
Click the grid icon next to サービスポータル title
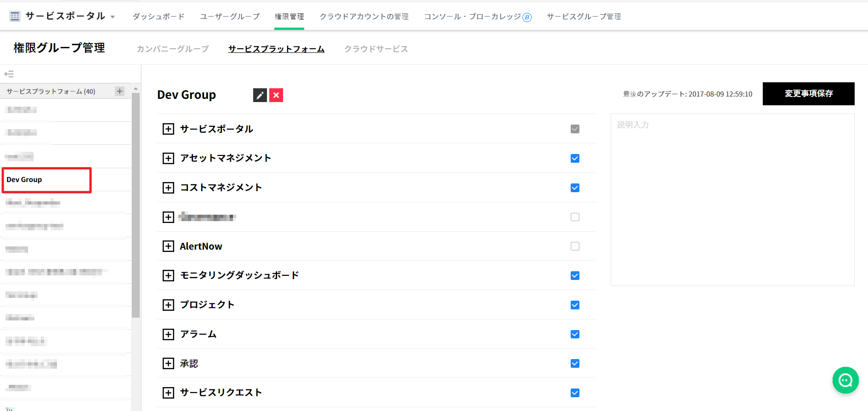(15, 17)
